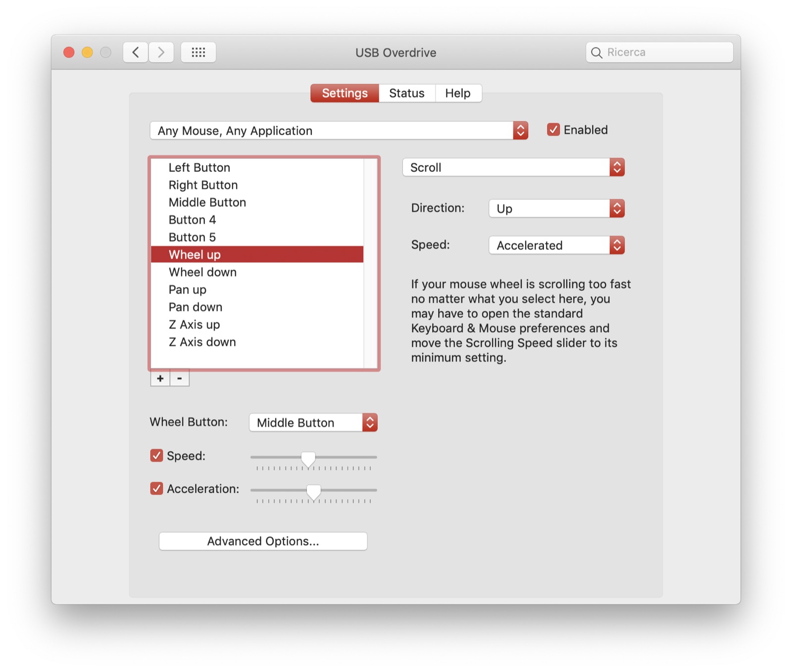Switch to the Settings tab

click(345, 93)
